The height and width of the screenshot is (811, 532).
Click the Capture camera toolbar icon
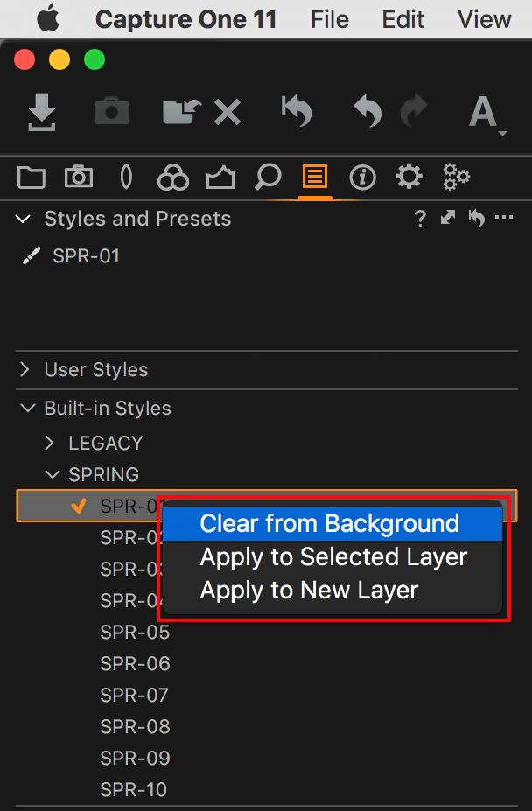click(x=112, y=111)
